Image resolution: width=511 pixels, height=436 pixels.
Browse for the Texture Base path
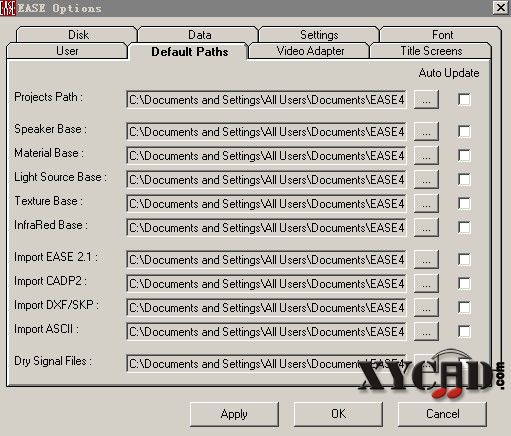click(x=426, y=203)
